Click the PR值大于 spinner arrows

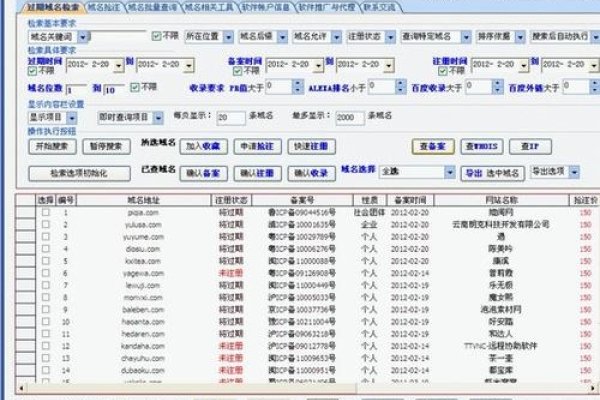click(x=298, y=87)
